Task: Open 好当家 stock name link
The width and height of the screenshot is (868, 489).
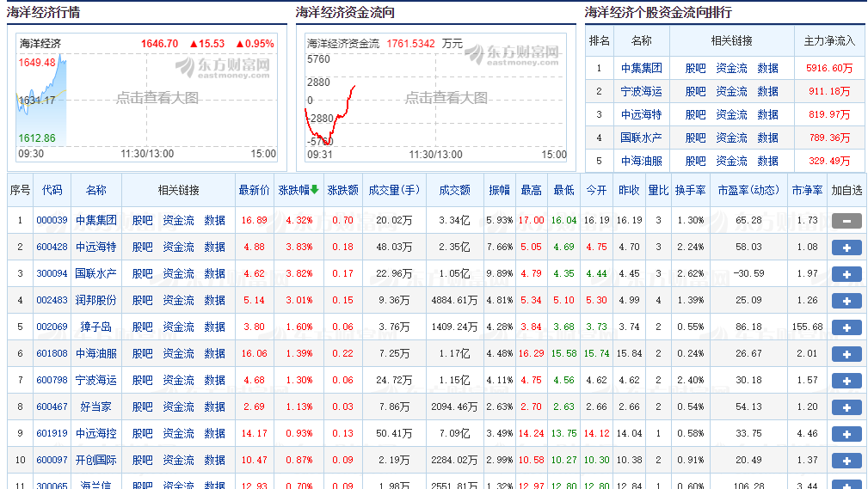Action: pos(95,406)
